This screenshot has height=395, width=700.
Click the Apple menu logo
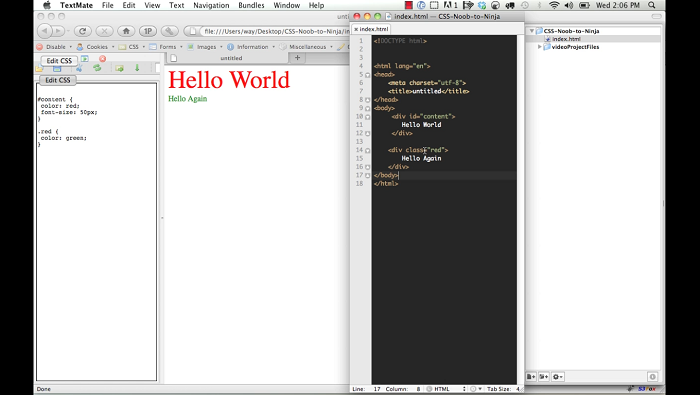[x=47, y=5]
